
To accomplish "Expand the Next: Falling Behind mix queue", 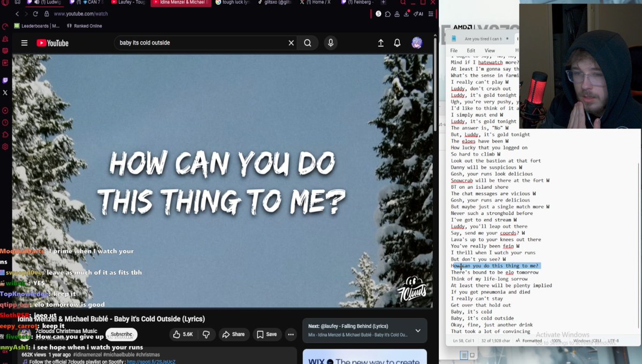I will point(418,330).
